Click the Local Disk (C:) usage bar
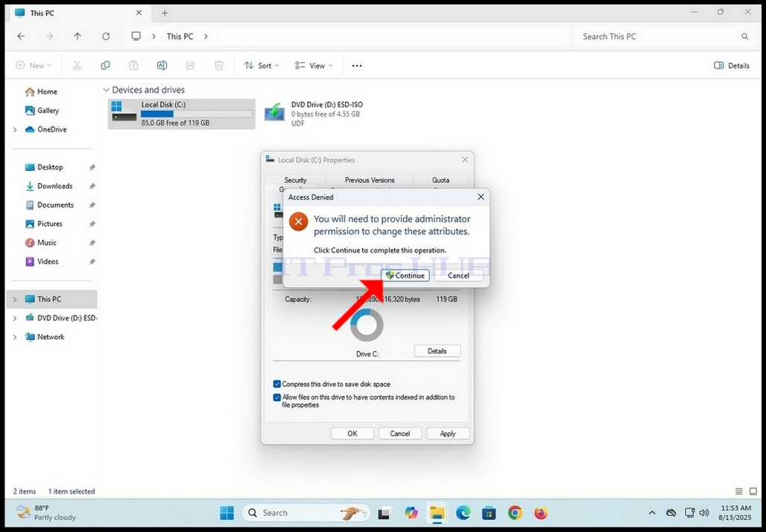Screen dimensions: 766x532 197,114
